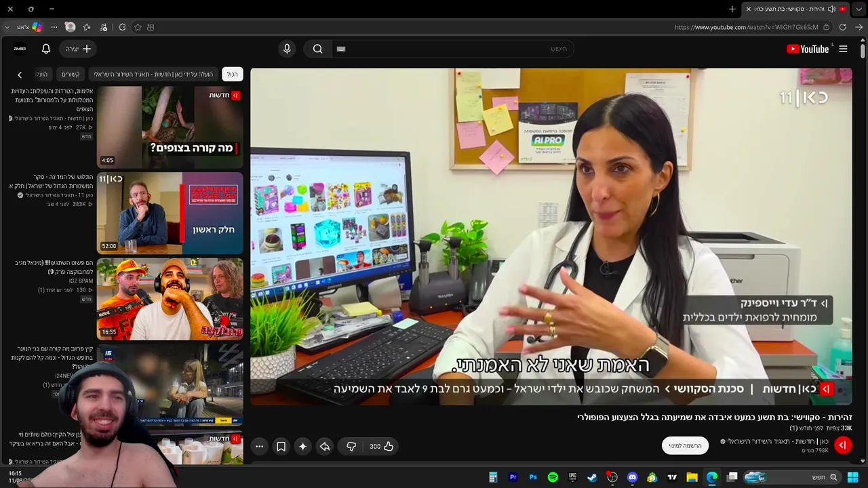Open Steam from the taskbar
Image resolution: width=868 pixels, height=488 pixels.
tap(592, 477)
